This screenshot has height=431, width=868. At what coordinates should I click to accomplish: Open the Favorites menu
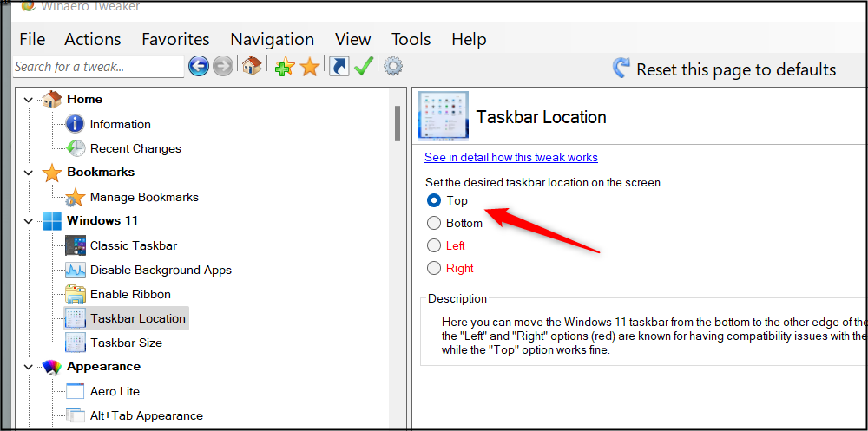click(175, 39)
